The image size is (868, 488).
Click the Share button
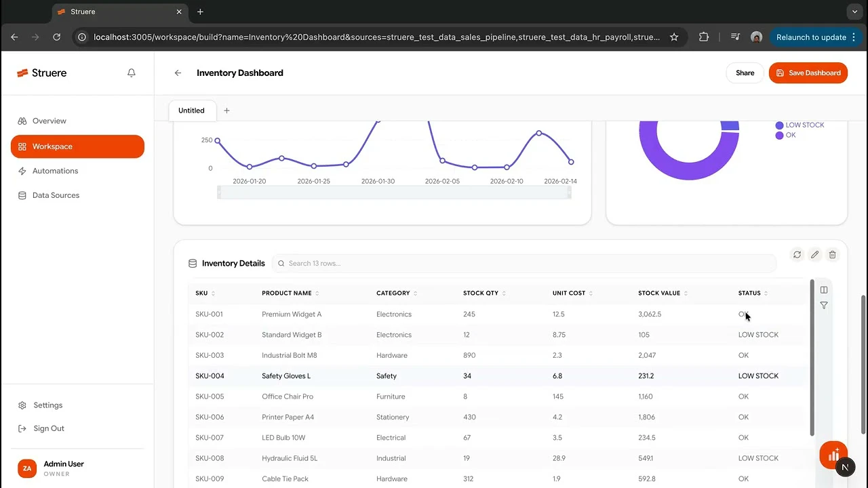745,73
